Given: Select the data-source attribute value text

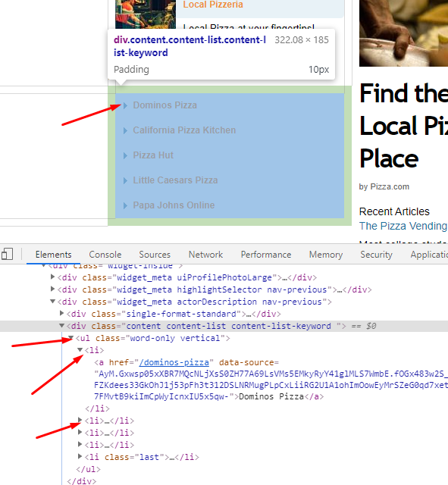Looking at the screenshot, I should pos(271,385).
